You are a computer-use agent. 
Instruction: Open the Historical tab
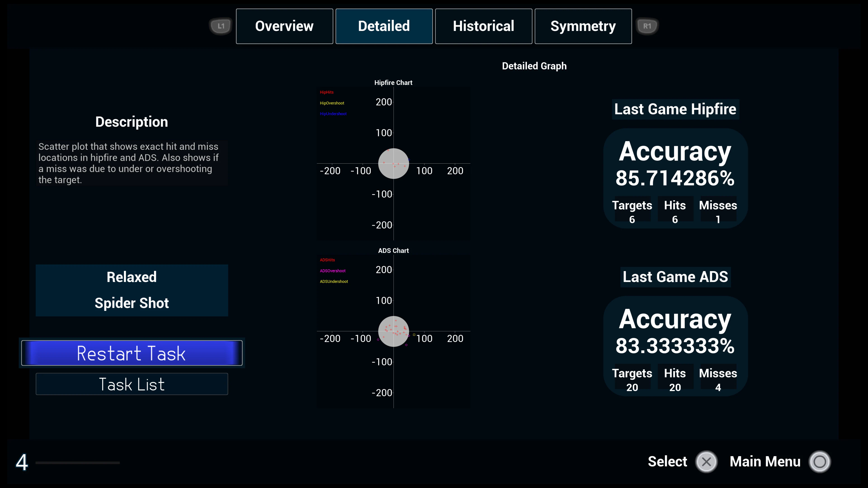click(x=484, y=26)
